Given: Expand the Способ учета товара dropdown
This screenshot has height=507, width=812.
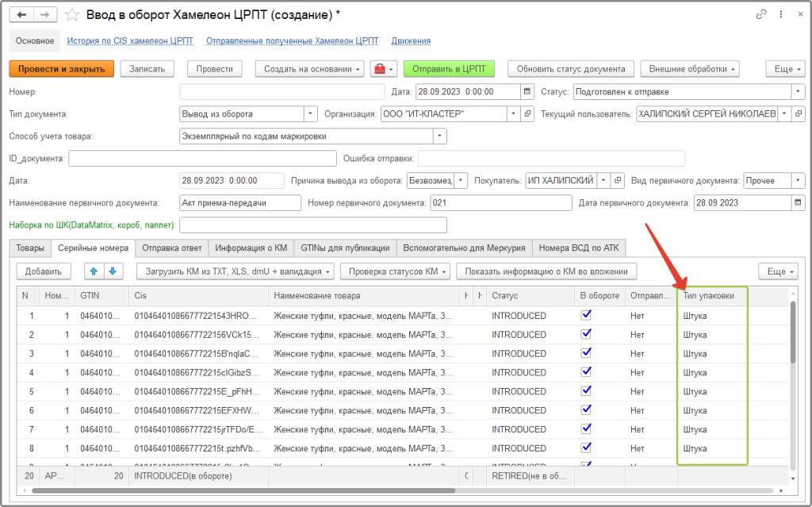Looking at the screenshot, I should point(439,136).
